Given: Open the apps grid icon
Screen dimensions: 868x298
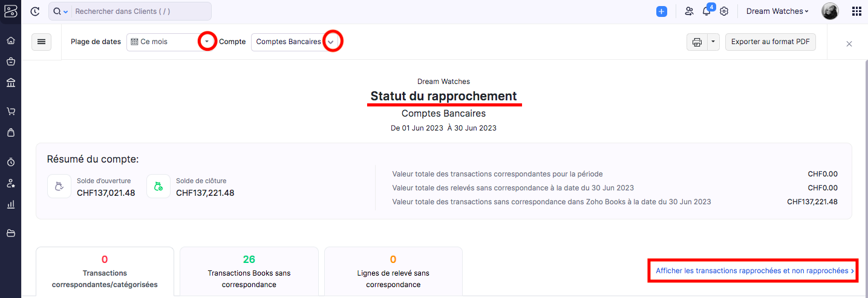Looking at the screenshot, I should tap(857, 11).
